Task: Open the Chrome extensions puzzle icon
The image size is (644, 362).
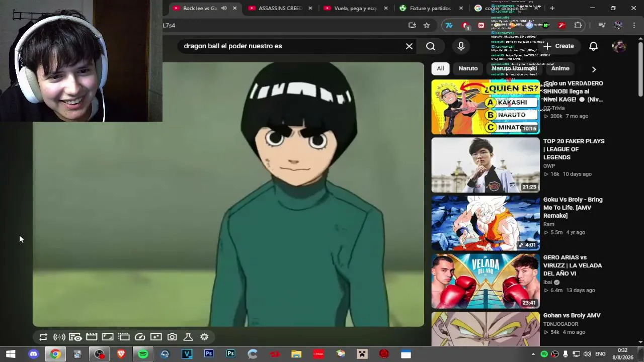Action: [578, 25]
